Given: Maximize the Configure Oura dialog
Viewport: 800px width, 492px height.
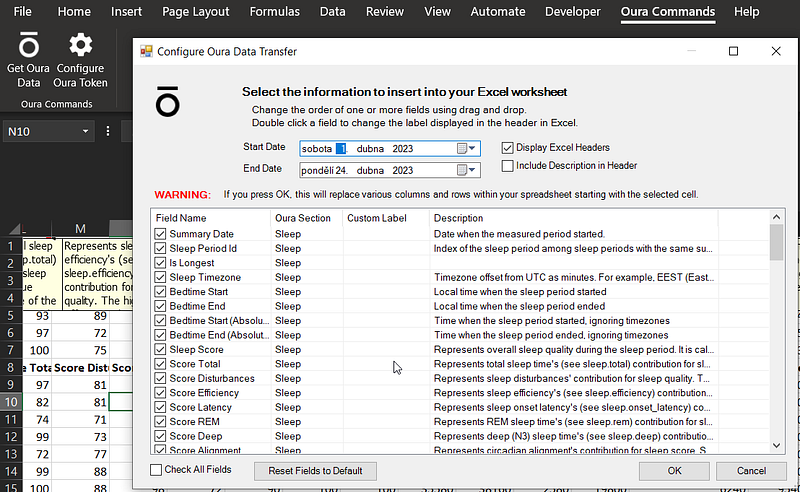Looking at the screenshot, I should (x=733, y=51).
